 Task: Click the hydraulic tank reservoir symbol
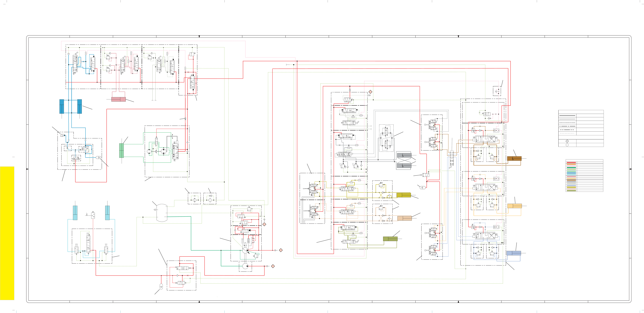(162, 213)
